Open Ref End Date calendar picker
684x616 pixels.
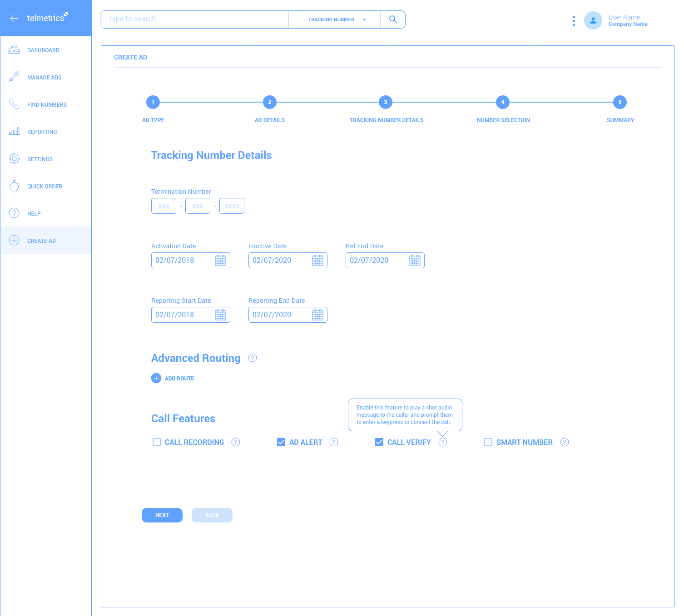click(x=415, y=261)
